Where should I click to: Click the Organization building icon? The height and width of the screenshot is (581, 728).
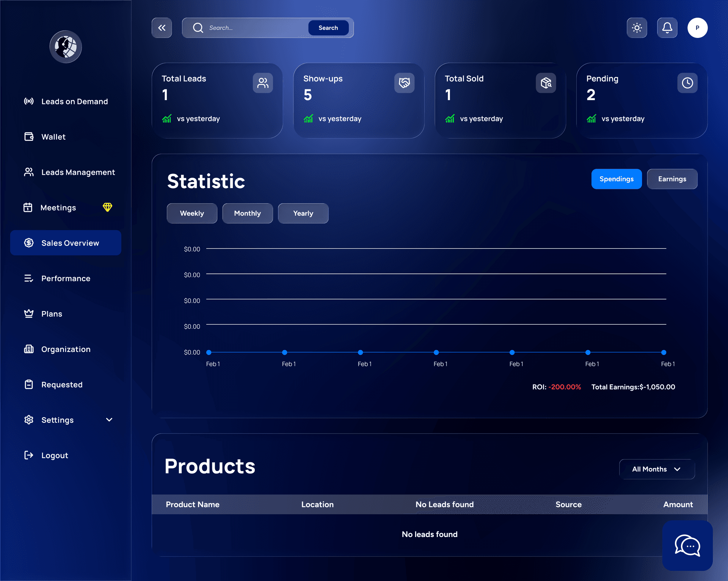pyautogui.click(x=29, y=349)
